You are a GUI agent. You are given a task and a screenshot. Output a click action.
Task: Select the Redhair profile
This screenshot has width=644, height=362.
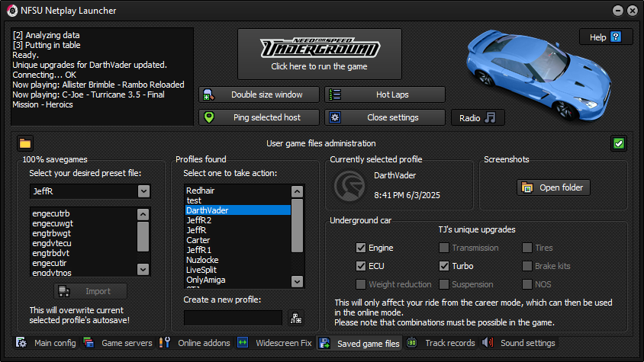238,191
